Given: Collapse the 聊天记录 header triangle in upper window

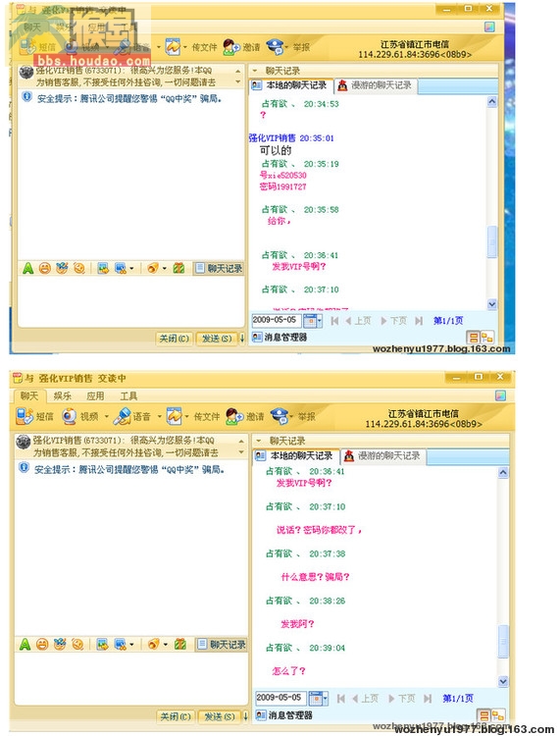Looking at the screenshot, I should (255, 71).
